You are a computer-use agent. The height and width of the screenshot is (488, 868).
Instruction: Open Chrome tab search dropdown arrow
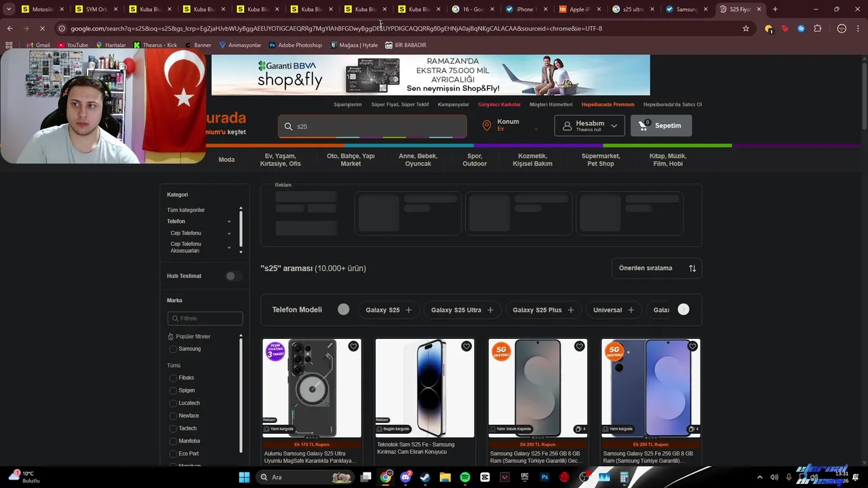[x=9, y=9]
